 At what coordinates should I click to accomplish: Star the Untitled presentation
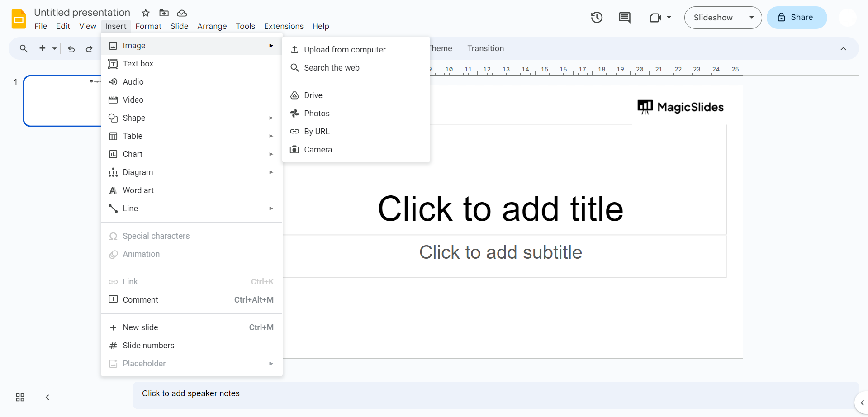(146, 13)
